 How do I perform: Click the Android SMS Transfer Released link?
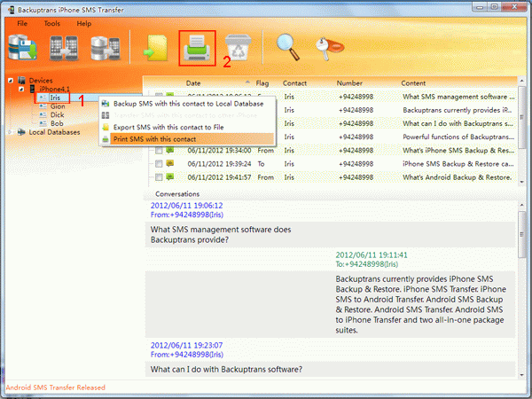click(x=56, y=387)
